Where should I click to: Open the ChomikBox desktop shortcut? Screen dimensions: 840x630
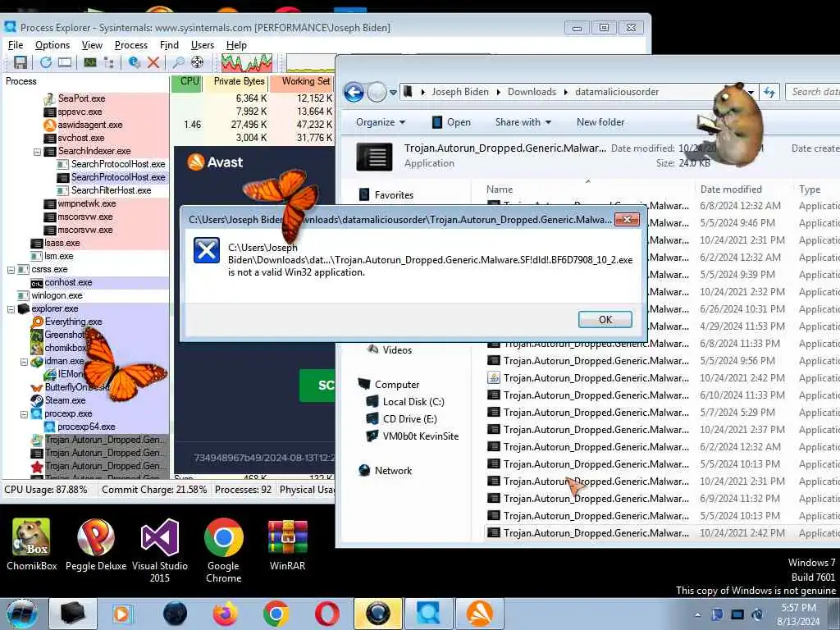(x=32, y=545)
